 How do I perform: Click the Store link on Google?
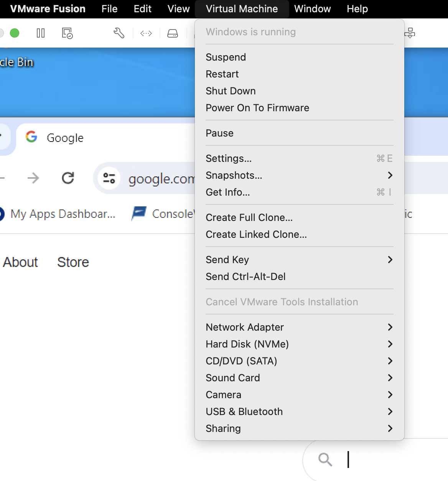73,262
